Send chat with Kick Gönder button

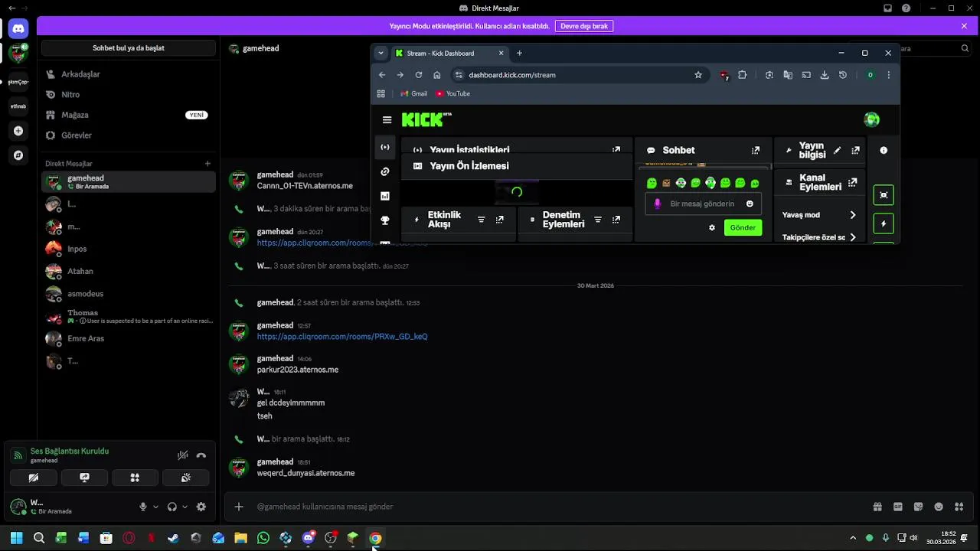743,227
